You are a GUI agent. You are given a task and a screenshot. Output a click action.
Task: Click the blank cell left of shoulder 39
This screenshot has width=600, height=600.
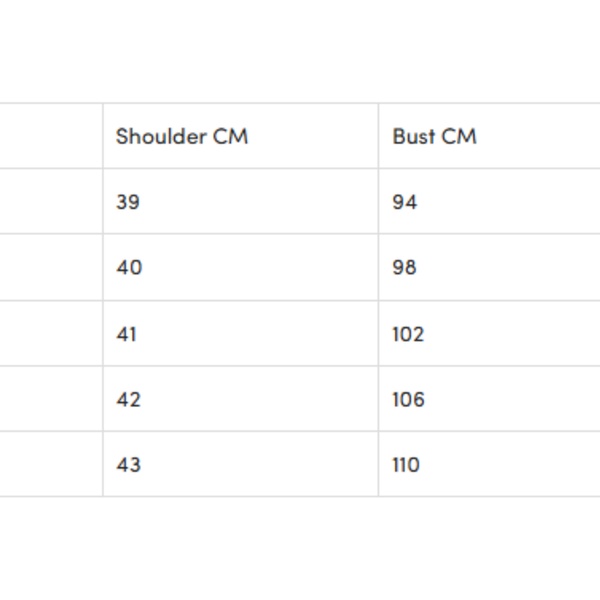pos(50,202)
